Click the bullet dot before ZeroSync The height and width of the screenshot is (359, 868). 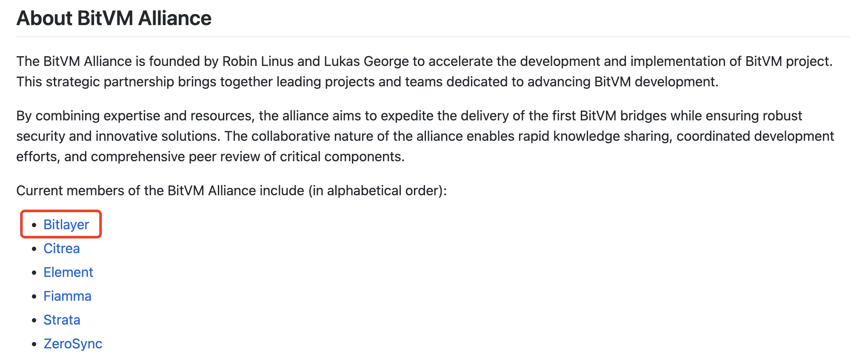[x=34, y=344]
